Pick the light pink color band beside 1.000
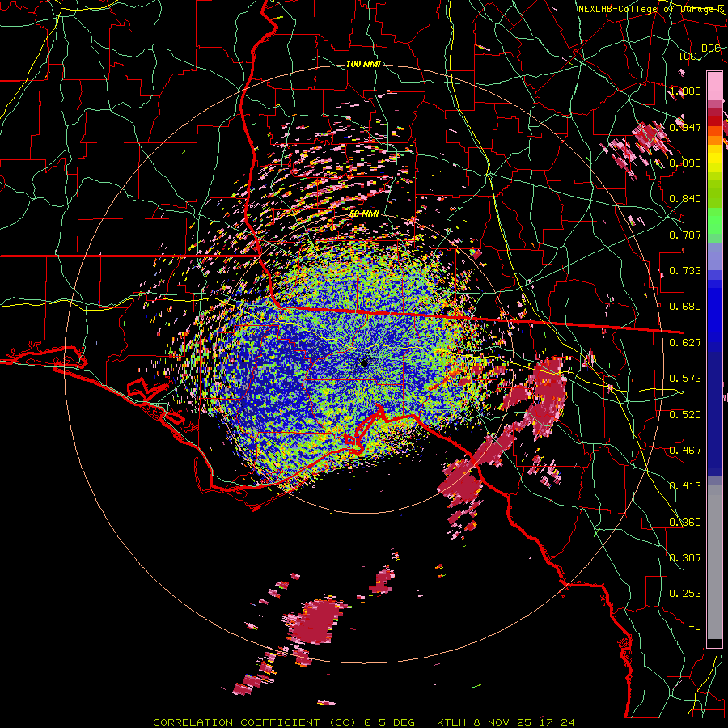 click(714, 86)
